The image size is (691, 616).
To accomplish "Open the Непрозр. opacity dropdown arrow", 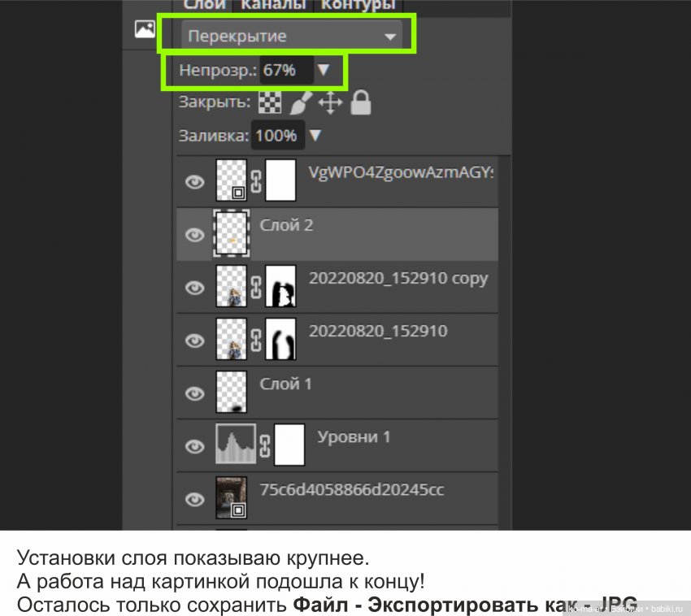I will pyautogui.click(x=325, y=70).
